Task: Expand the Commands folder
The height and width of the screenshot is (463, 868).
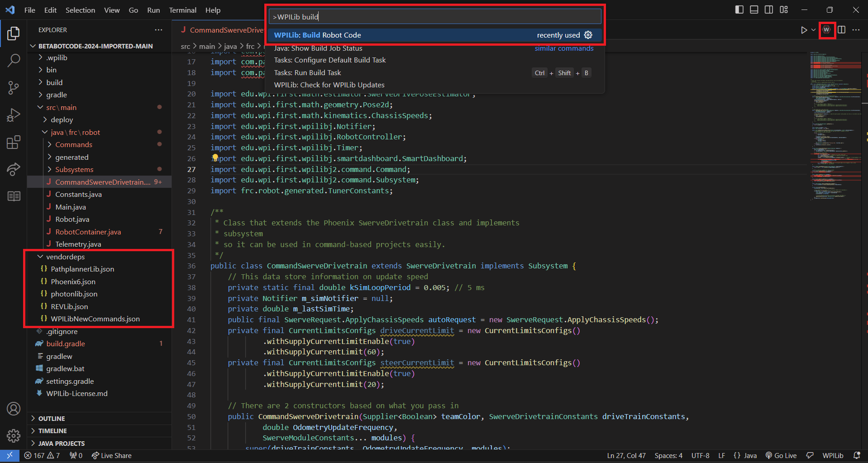Action: 74,144
